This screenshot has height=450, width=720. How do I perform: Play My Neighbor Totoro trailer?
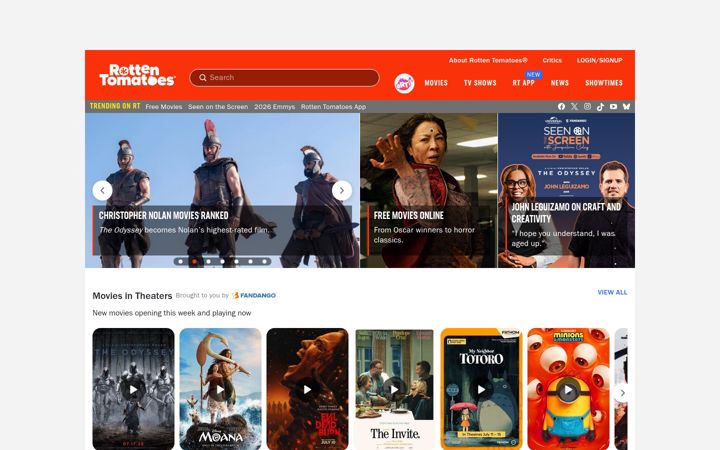coord(481,390)
